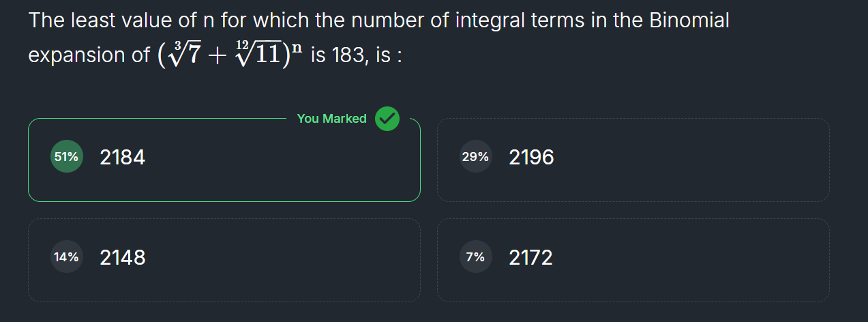Click the question text's first line
This screenshot has width=868, height=322.
point(378,20)
